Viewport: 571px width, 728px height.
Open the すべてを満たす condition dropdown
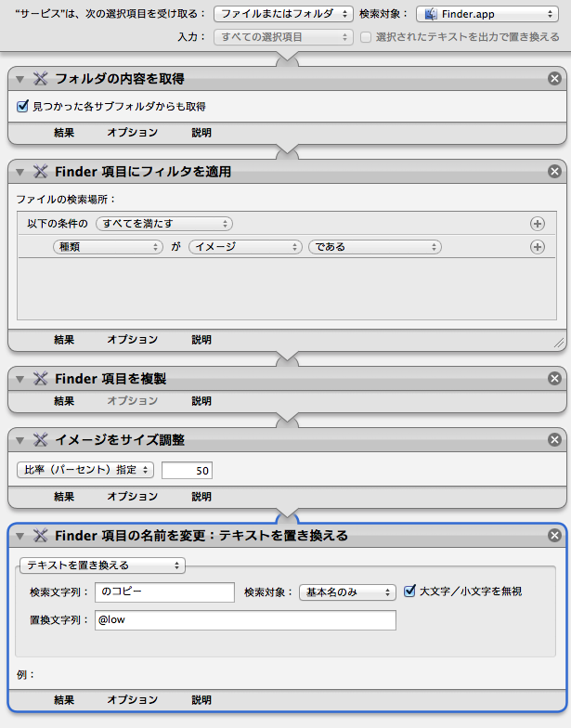point(164,224)
